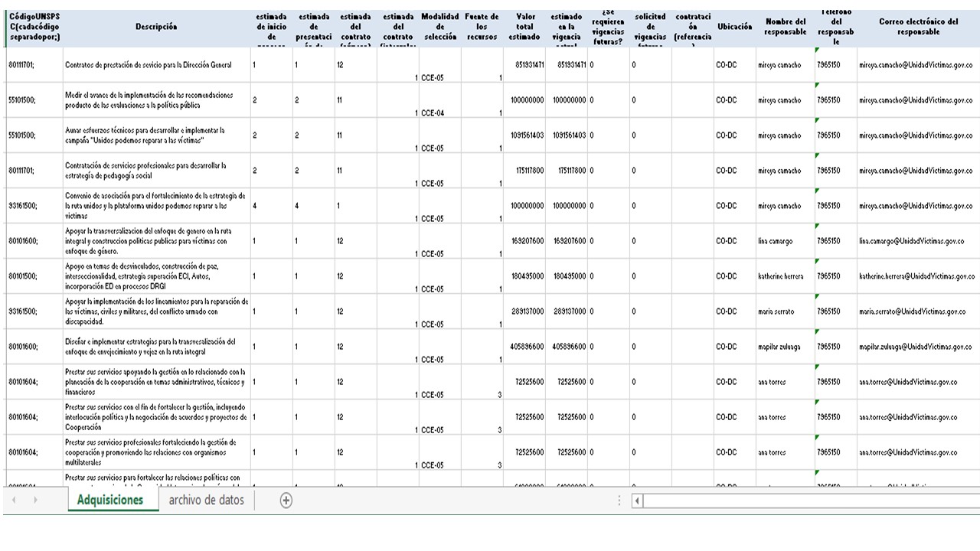Select value cell 289137000 in Valor total
The height and width of the screenshot is (551, 980).
tap(524, 311)
